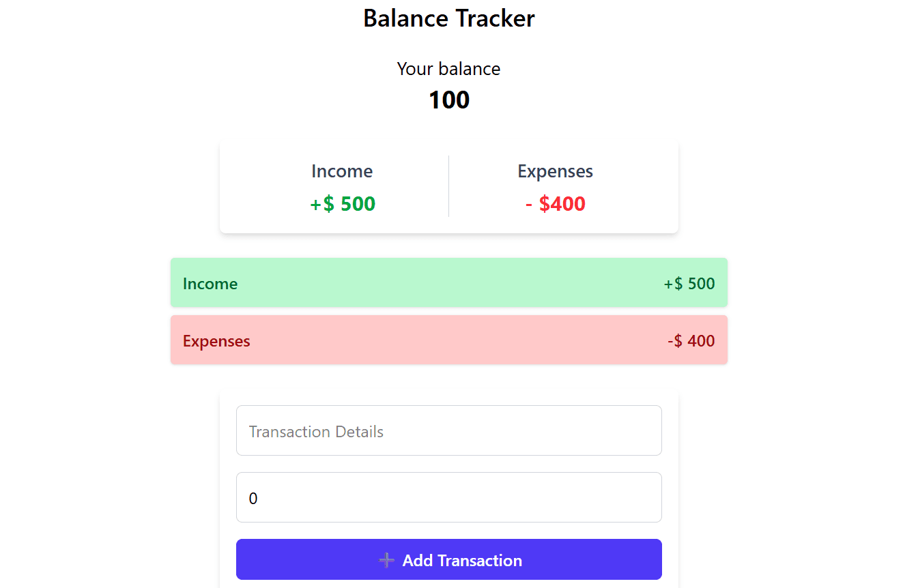
Task: Click inside the Transaction Details field
Action: 448,430
